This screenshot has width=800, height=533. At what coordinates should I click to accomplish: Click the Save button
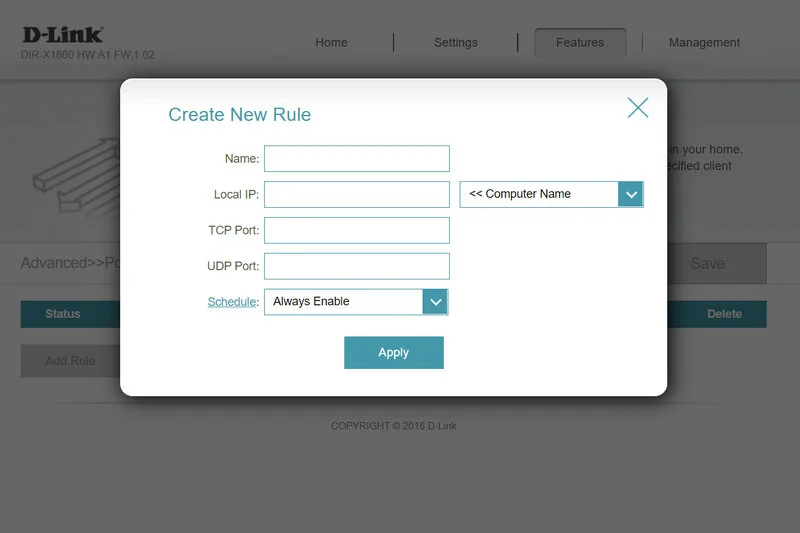(708, 263)
